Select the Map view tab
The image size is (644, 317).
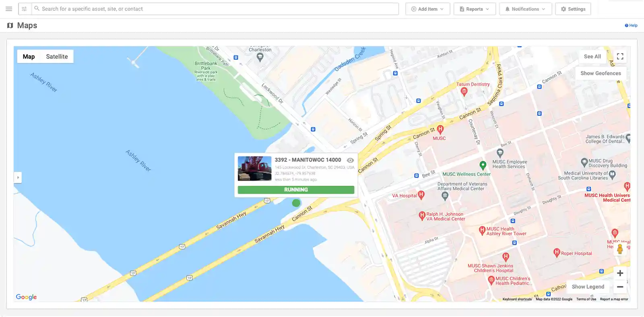click(29, 57)
